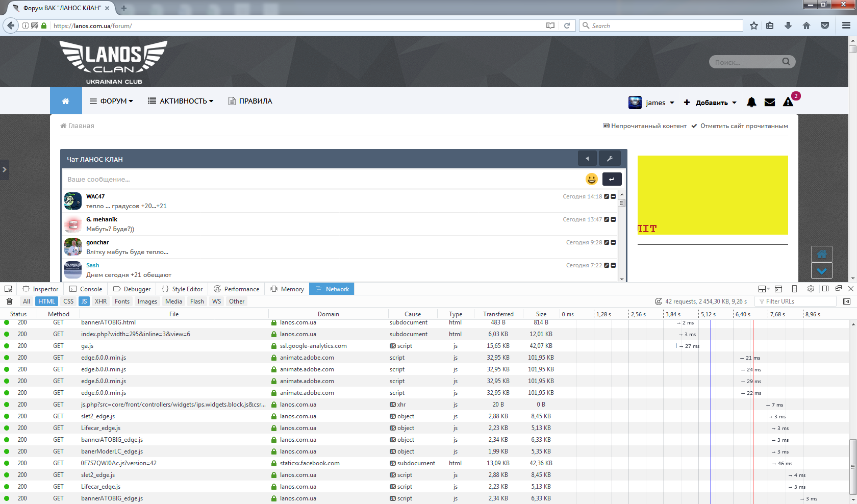Image resolution: width=857 pixels, height=504 pixels.
Task: Click the warning reports triangle icon
Action: [788, 103]
